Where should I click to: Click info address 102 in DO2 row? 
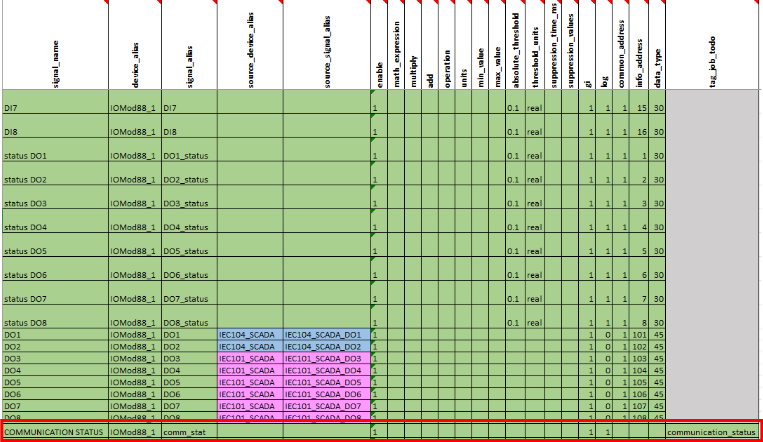click(x=639, y=347)
